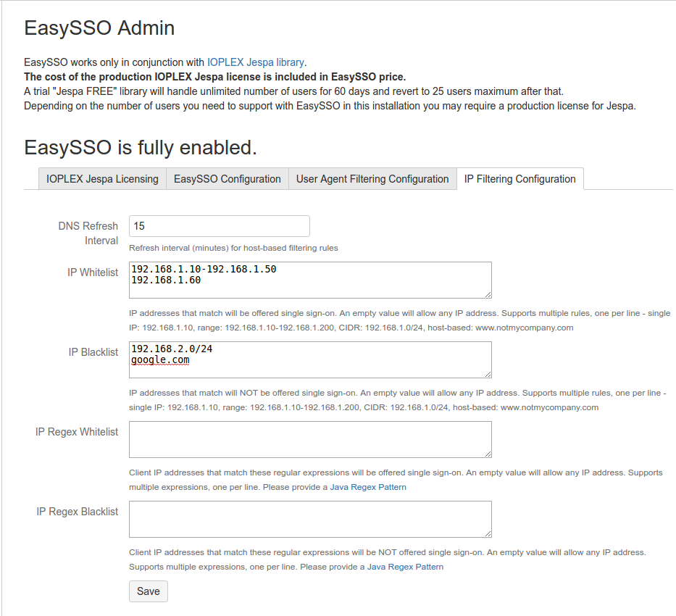This screenshot has width=676, height=616.
Task: Grab the IP Regex Whitelist resize handle
Action: (x=488, y=454)
